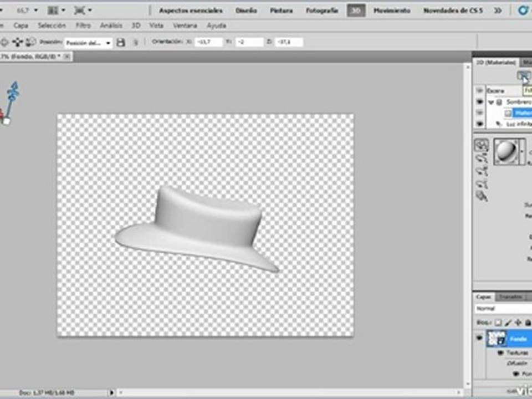Open the Normal blend mode dropdown

point(504,309)
